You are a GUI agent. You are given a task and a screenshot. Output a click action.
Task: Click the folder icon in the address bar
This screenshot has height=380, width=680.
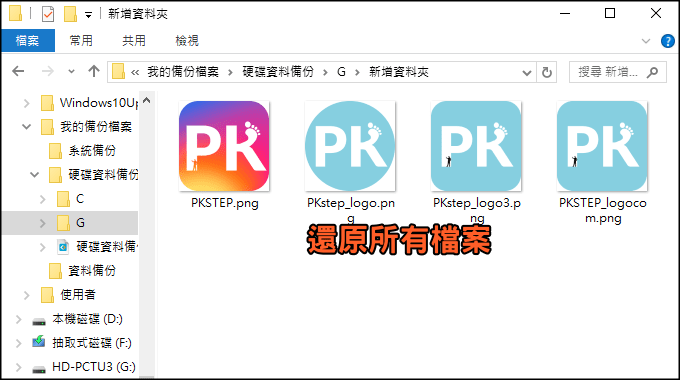click(118, 72)
